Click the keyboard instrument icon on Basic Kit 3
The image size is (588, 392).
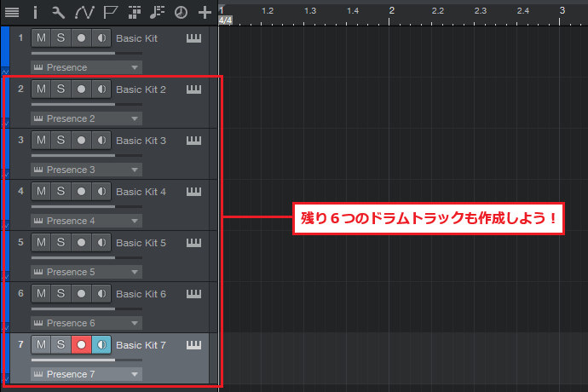194,140
